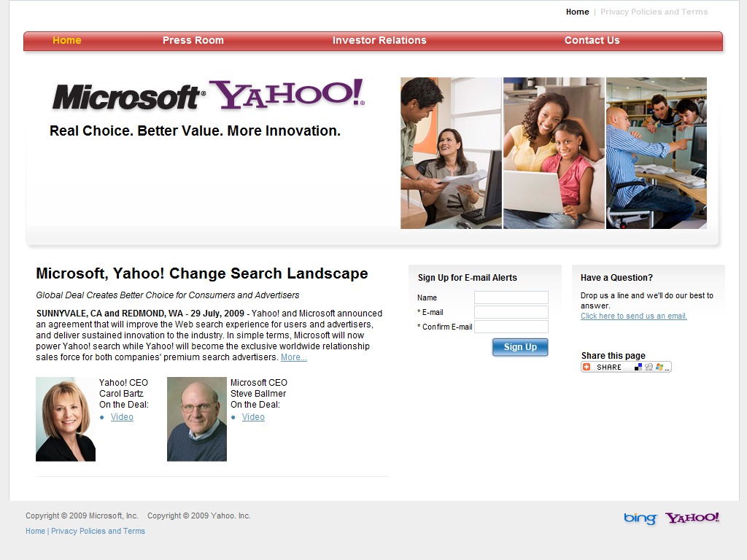
Task: Click 'Share this page' heading
Action: coord(613,356)
